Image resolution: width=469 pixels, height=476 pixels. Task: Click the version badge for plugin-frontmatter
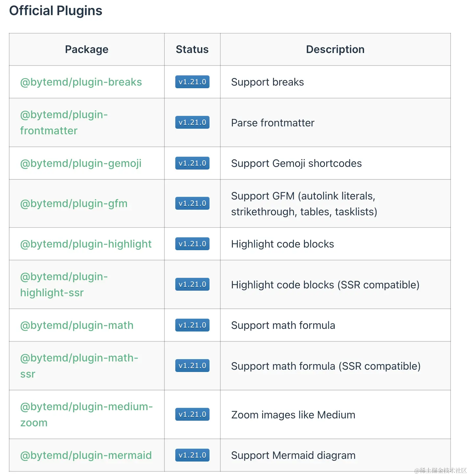(192, 122)
